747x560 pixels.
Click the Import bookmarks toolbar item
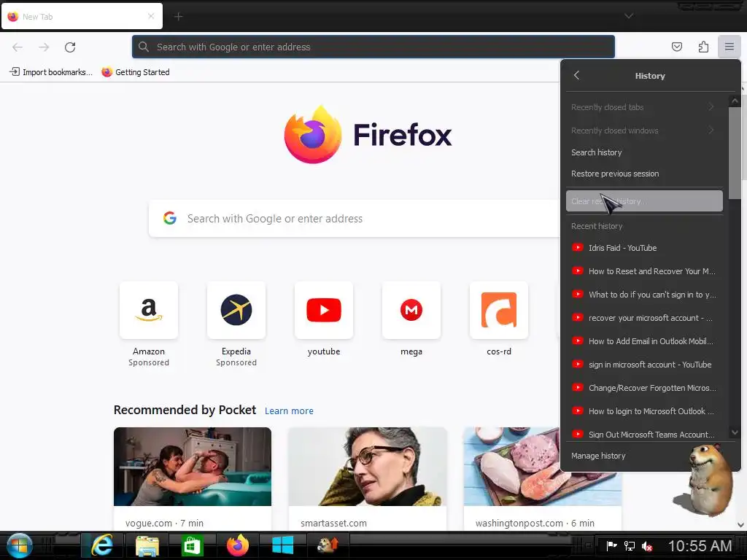coord(51,72)
